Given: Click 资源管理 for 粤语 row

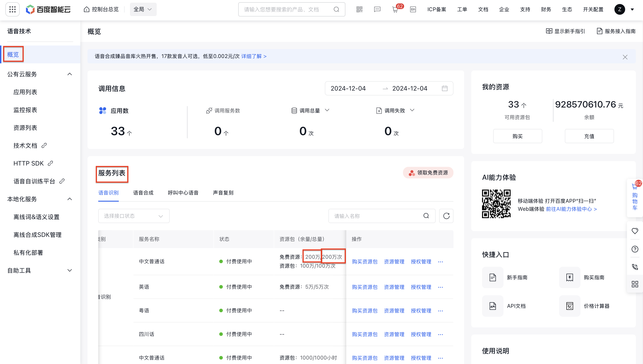Looking at the screenshot, I should 394,311.
